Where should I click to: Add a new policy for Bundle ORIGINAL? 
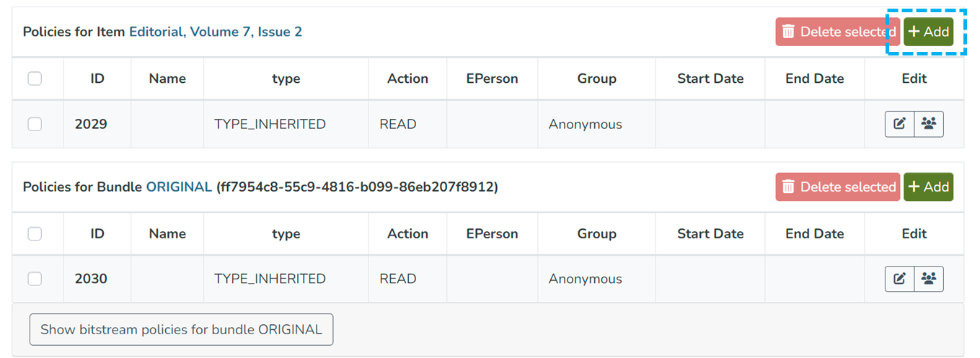(928, 187)
